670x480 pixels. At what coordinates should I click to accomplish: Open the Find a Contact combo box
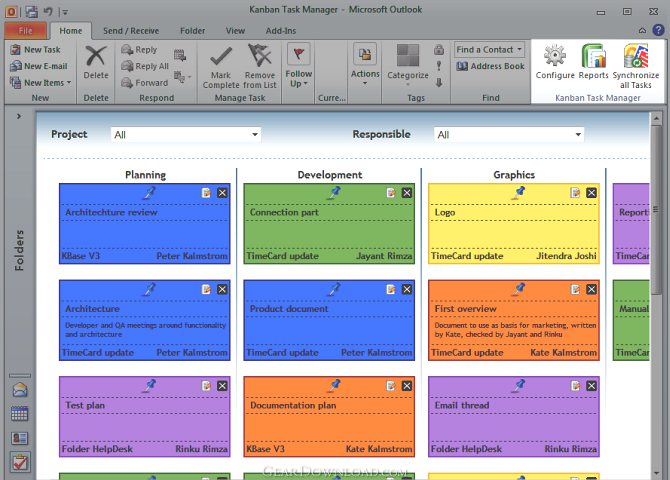pos(490,50)
